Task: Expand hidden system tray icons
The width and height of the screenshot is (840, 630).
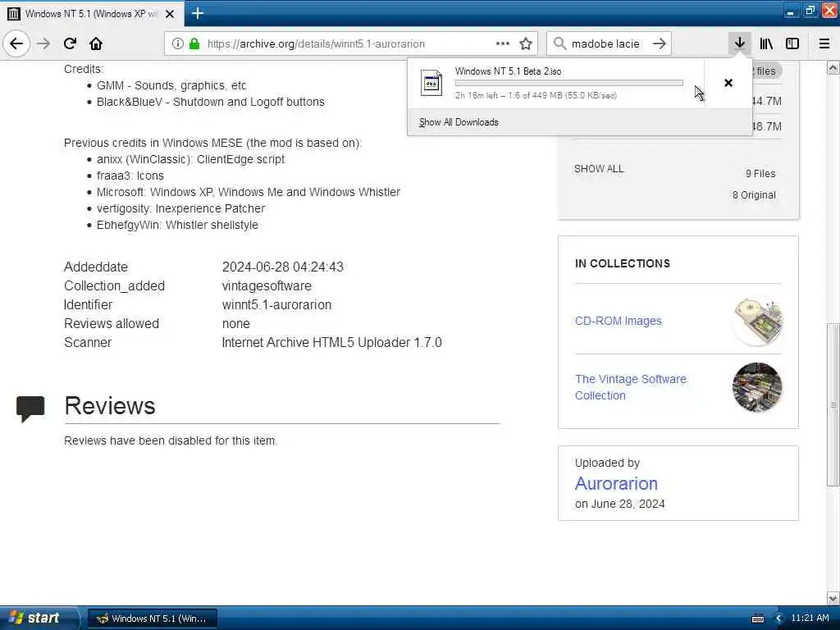Action: 778,619
